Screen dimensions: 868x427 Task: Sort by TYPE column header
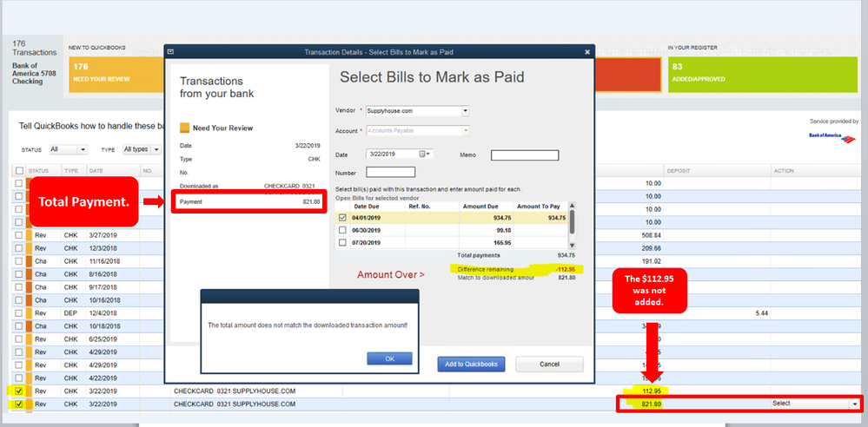click(x=71, y=171)
